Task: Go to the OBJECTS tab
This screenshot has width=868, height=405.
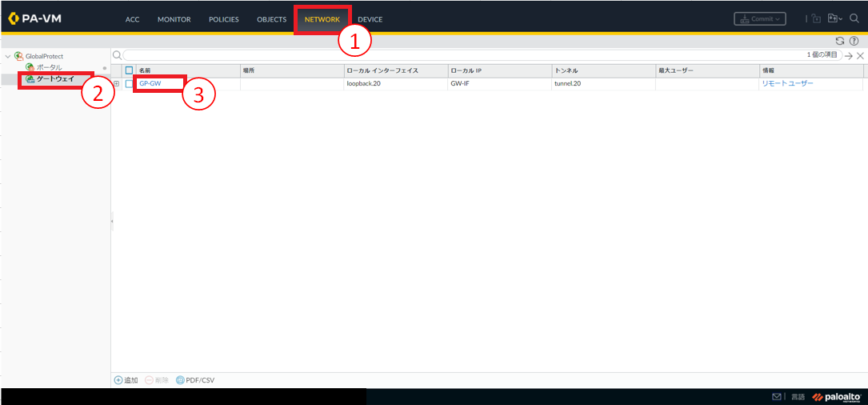Action: coord(271,19)
